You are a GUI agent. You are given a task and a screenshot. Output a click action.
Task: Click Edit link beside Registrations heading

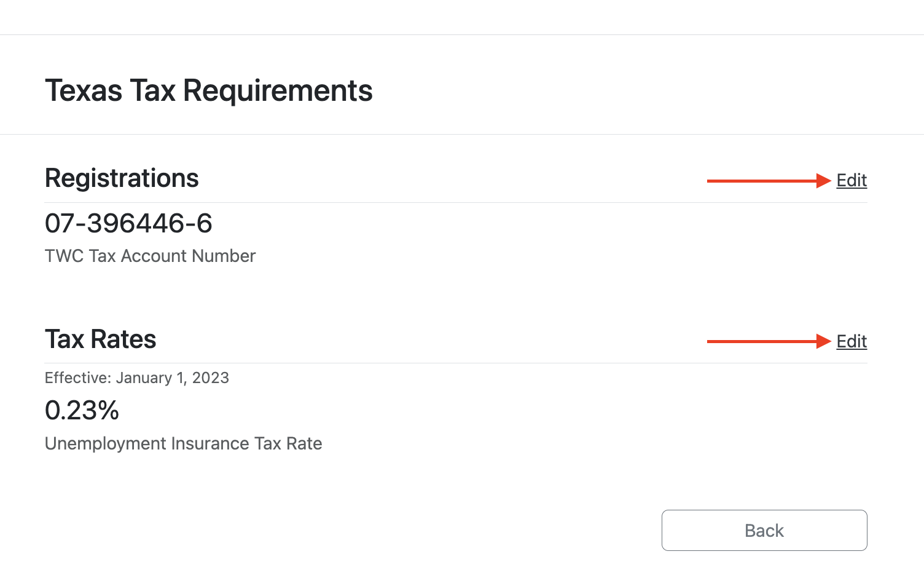pos(852,180)
